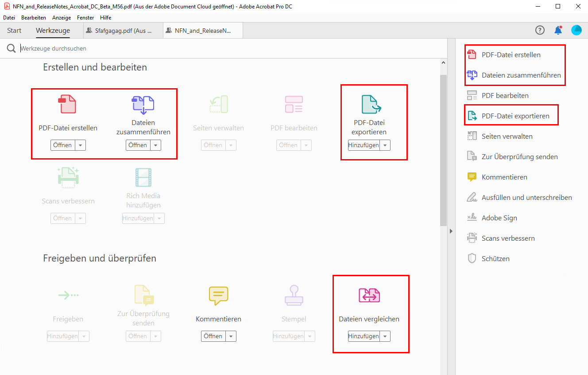Select PDF bearbeiten icon in right sidebar
Image resolution: width=588 pixels, height=375 pixels.
[472, 95]
